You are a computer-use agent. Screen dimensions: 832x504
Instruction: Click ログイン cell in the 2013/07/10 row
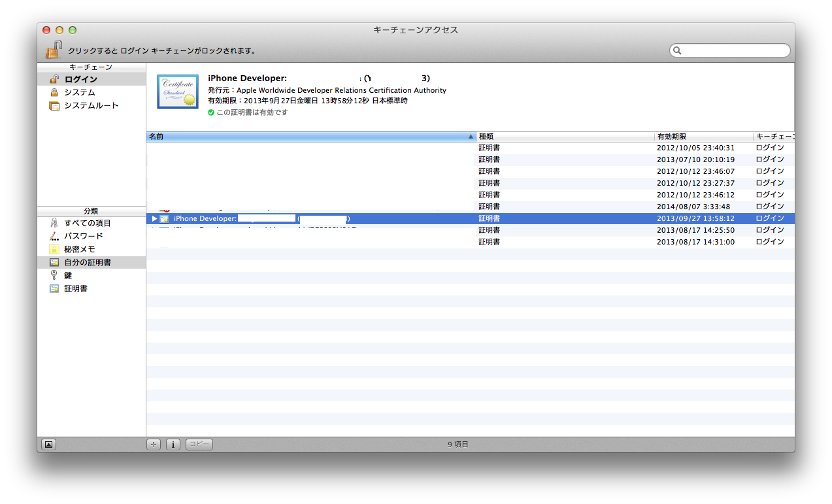(x=770, y=160)
